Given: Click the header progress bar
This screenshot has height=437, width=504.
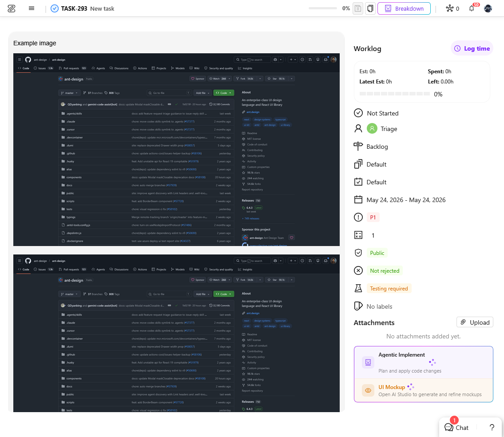Looking at the screenshot, I should pos(322,8).
